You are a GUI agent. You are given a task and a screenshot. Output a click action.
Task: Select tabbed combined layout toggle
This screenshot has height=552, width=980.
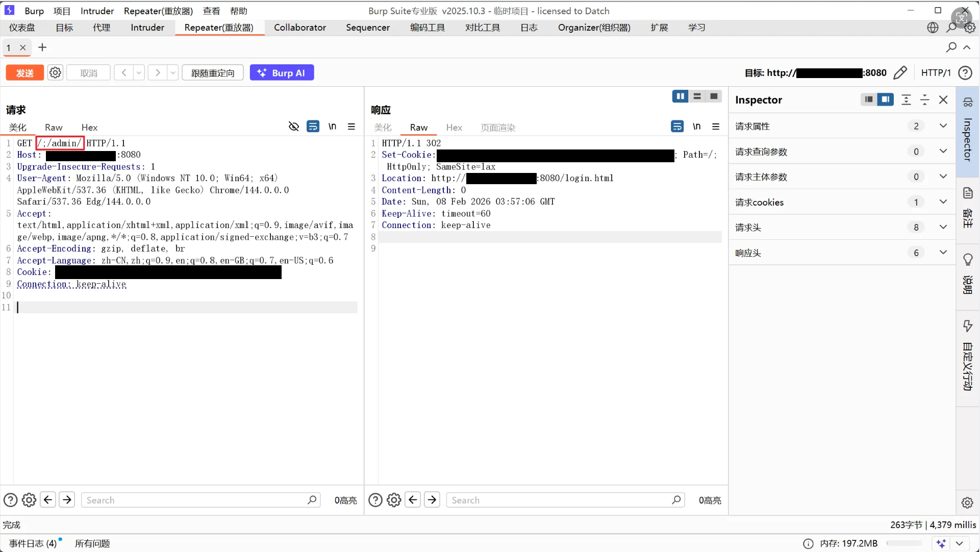coord(714,96)
